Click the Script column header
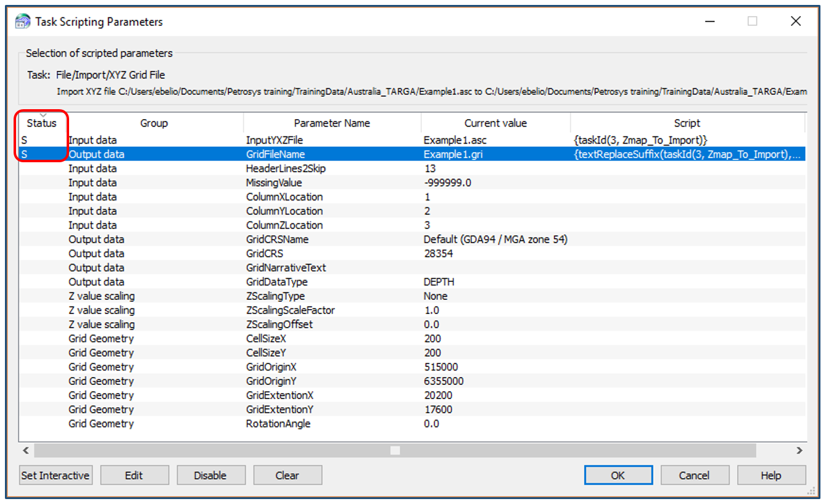The image size is (826, 504). [687, 123]
